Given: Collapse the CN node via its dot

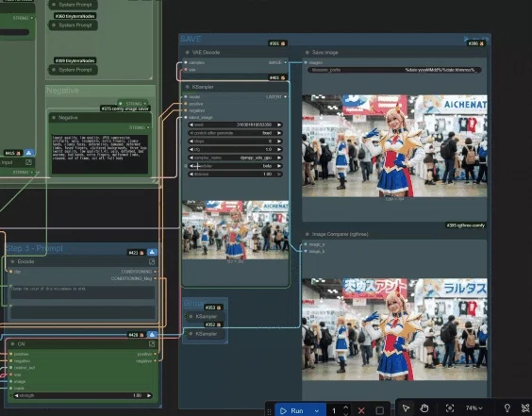Looking at the screenshot, I should [12, 344].
